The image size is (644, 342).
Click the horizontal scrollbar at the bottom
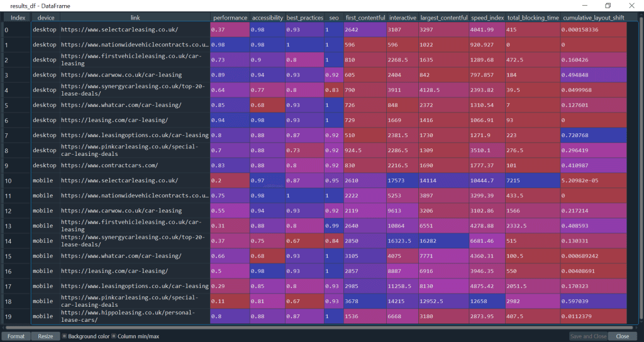pyautogui.click(x=320, y=328)
